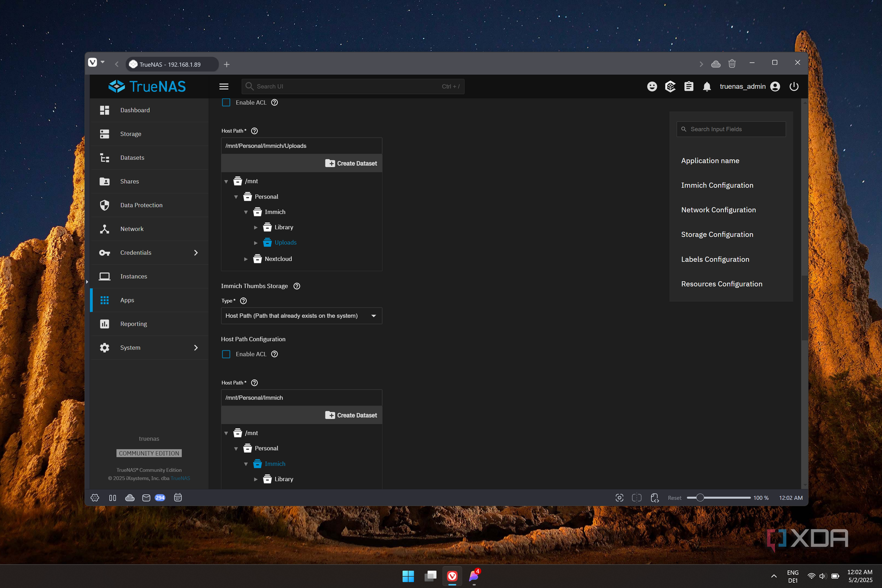882x588 pixels.
Task: Click Reset zoom in browser status bar
Action: pyautogui.click(x=675, y=498)
